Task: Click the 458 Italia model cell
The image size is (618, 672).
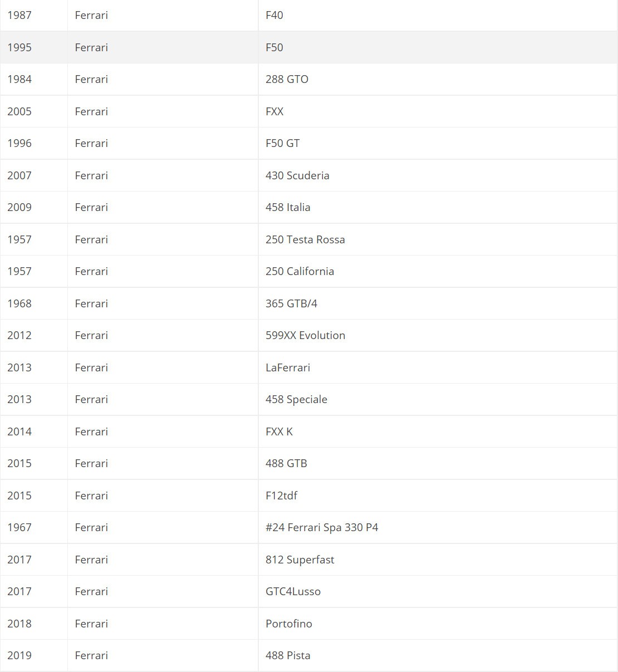Action: [288, 207]
